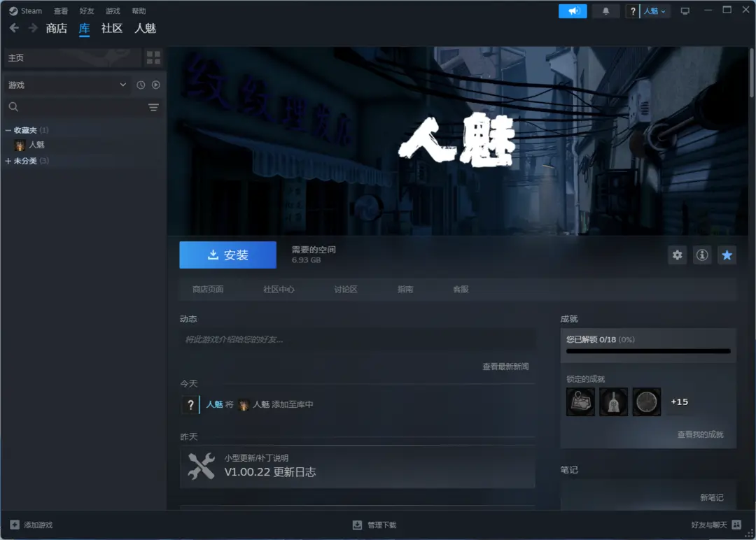The width and height of the screenshot is (756, 540).
Task: Expand the 未分类 category
Action: pyautogui.click(x=8, y=161)
